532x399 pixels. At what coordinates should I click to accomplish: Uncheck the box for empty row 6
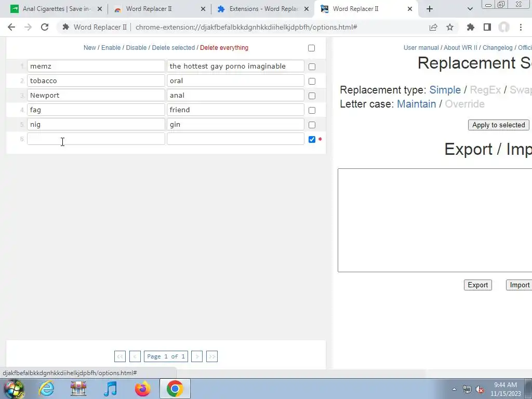(x=312, y=139)
